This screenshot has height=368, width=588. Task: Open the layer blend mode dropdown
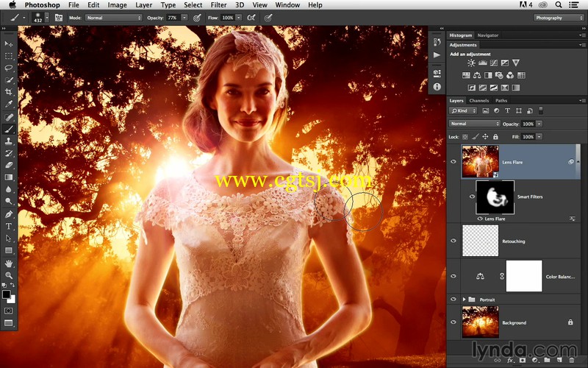pos(475,124)
